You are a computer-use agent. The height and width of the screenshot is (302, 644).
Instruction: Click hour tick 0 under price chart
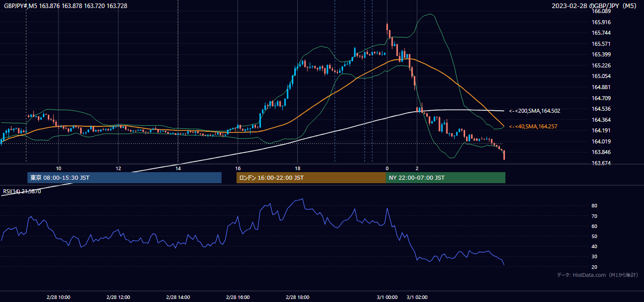pyautogui.click(x=387, y=168)
